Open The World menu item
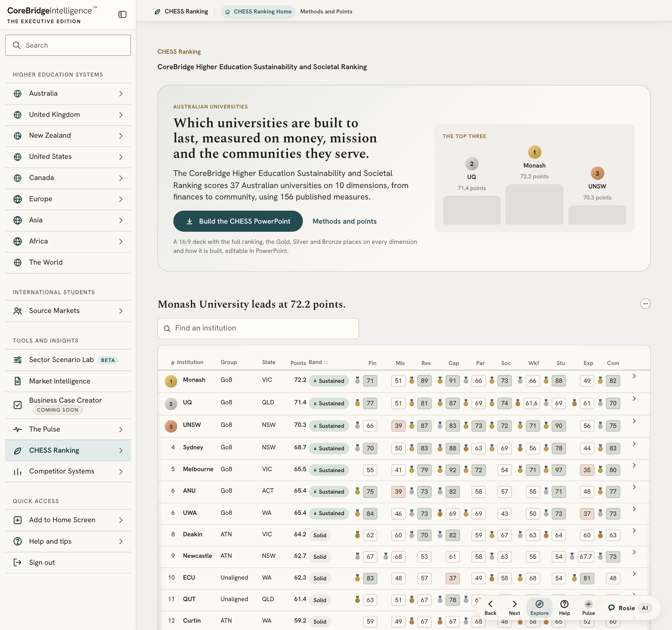Viewport: 672px width, 630px height. pyautogui.click(x=68, y=263)
